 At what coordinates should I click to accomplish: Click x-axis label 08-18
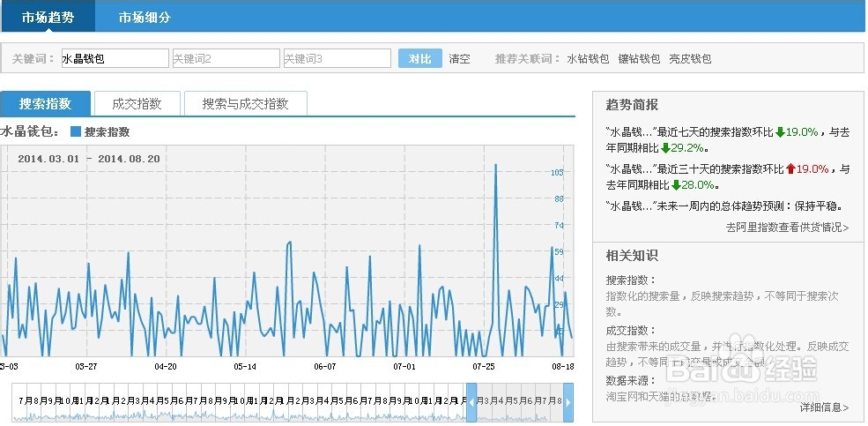562,366
